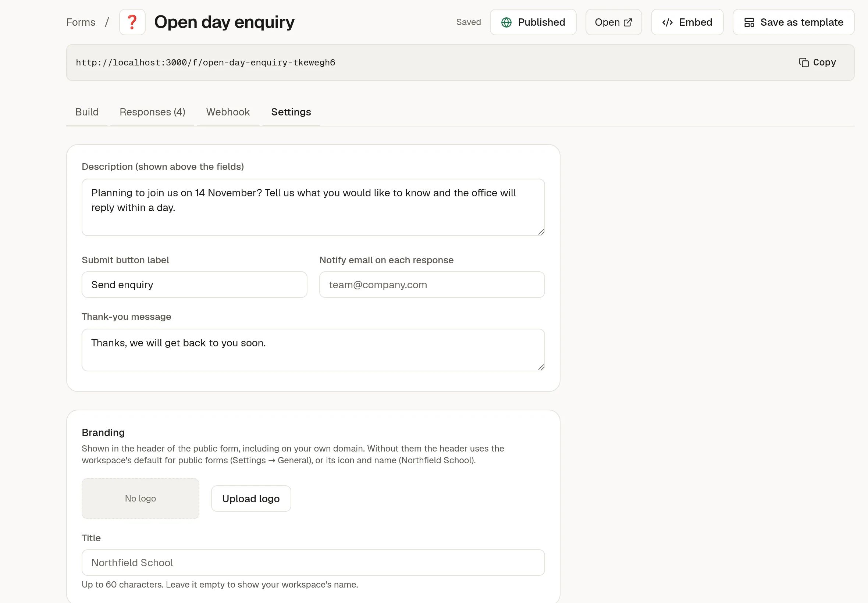Image resolution: width=868 pixels, height=603 pixels.
Task: Click the copy icon next to the form URL
Action: pos(804,63)
